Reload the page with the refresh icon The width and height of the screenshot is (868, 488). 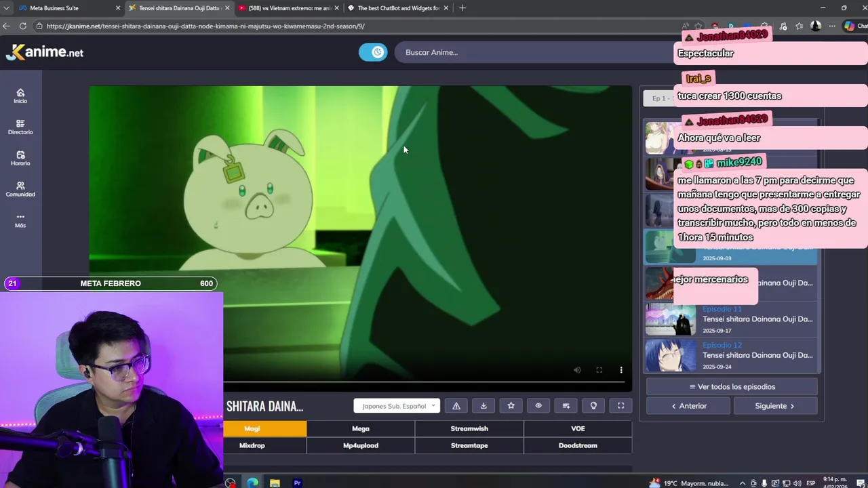[22, 26]
